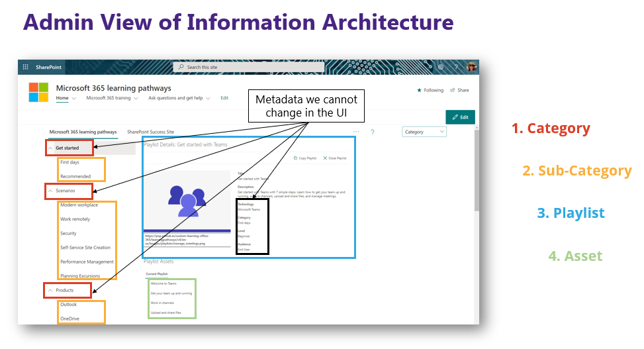Open the more options ellipsis
644x349 pixels.
click(x=356, y=132)
